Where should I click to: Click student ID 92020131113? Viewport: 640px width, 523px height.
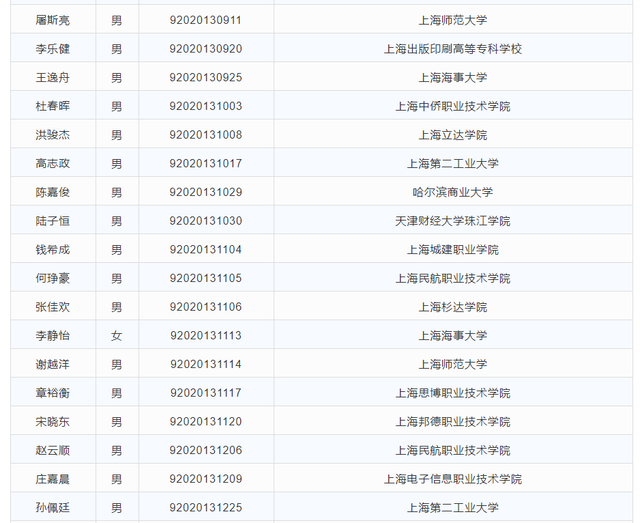point(206,336)
